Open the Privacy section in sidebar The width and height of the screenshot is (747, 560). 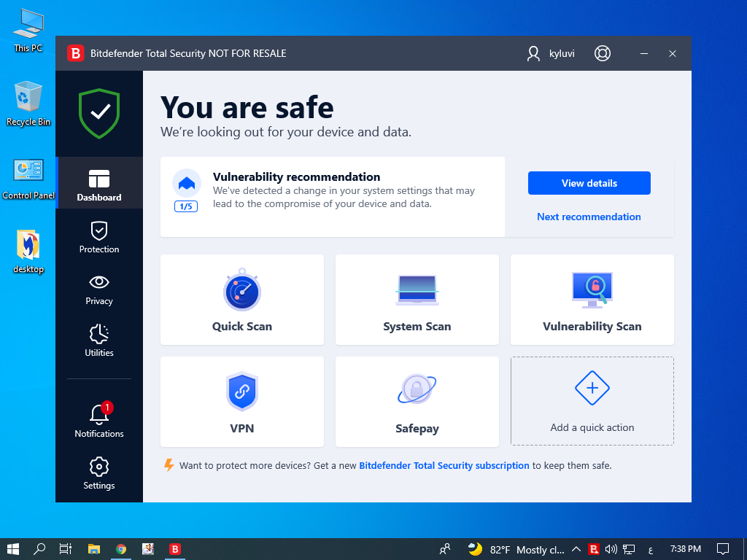click(99, 289)
